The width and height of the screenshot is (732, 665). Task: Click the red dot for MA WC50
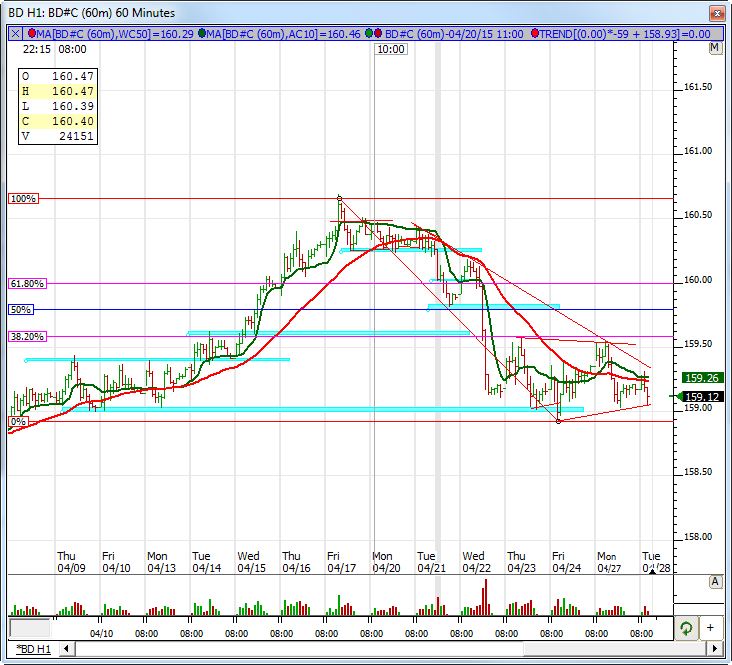click(x=32, y=34)
